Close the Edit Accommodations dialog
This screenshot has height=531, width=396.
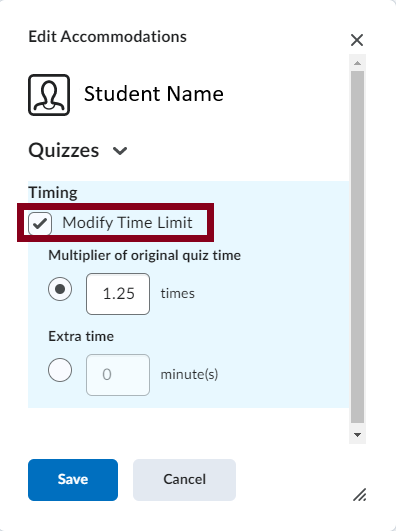(x=357, y=40)
